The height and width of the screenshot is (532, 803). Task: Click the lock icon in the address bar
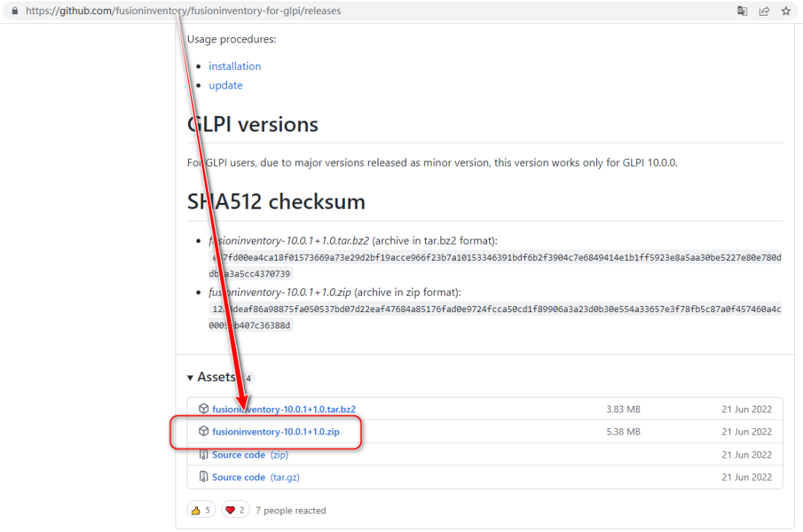coord(14,11)
